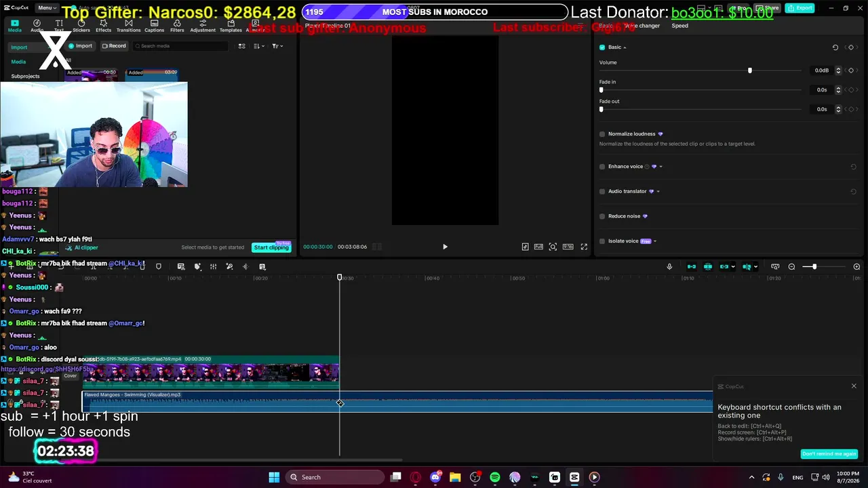Enable the Reduce noise checkbox
The height and width of the screenshot is (488, 868).
coord(602,216)
